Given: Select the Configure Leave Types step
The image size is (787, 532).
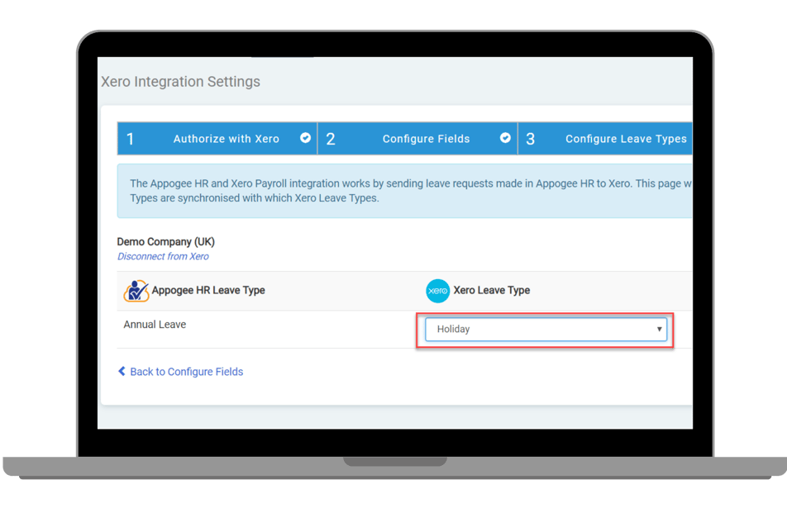Looking at the screenshot, I should pos(605,139).
